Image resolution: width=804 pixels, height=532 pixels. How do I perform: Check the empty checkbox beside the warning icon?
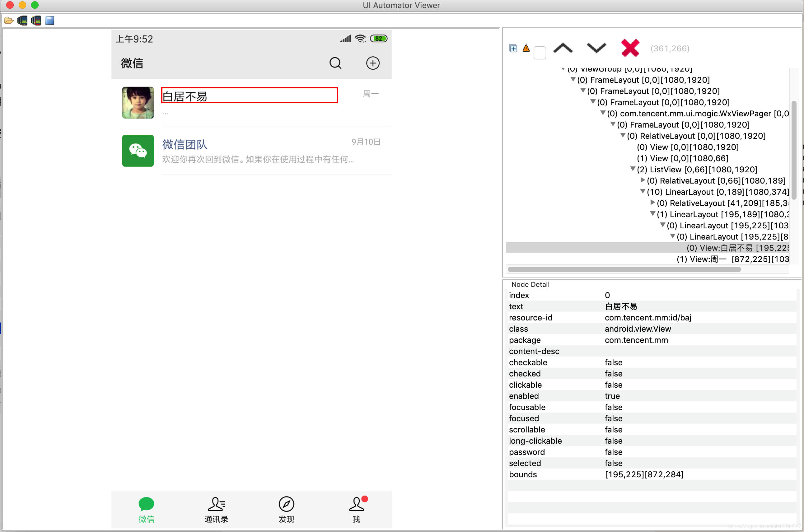(540, 53)
